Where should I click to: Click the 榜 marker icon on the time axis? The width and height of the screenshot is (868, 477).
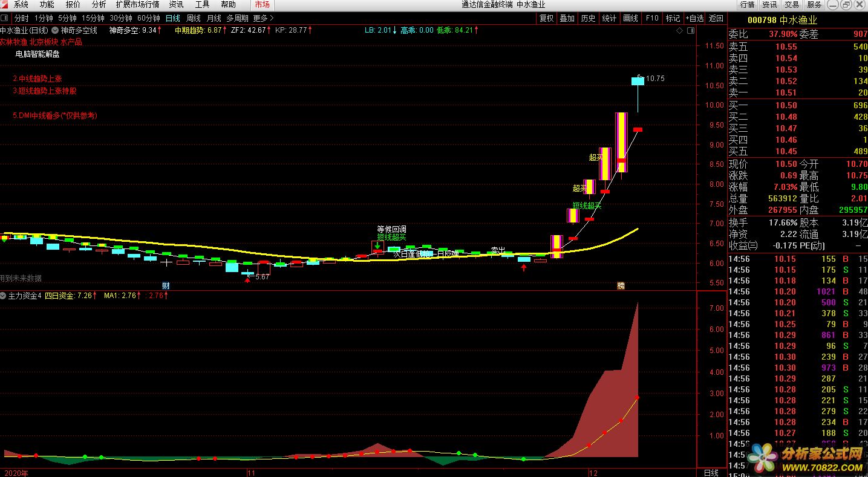click(x=620, y=285)
